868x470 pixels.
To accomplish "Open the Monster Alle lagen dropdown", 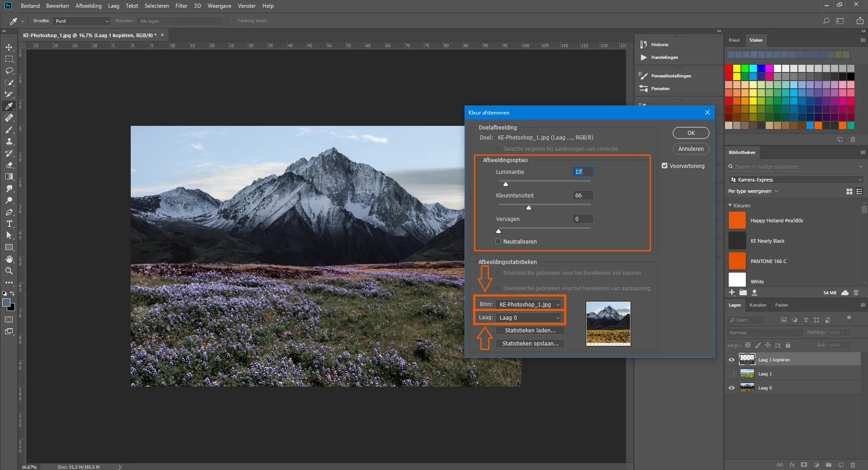I will pyautogui.click(x=180, y=21).
